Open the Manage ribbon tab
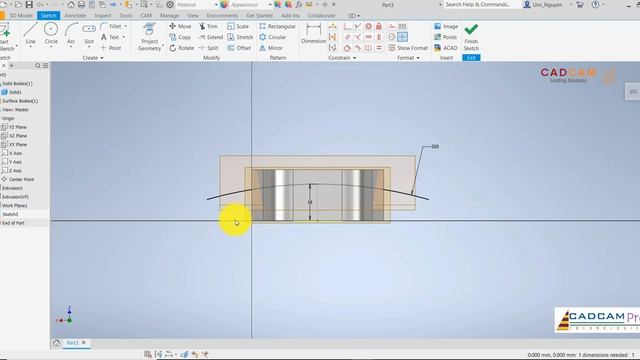Viewport: 640px width, 360px height. [x=169, y=16]
